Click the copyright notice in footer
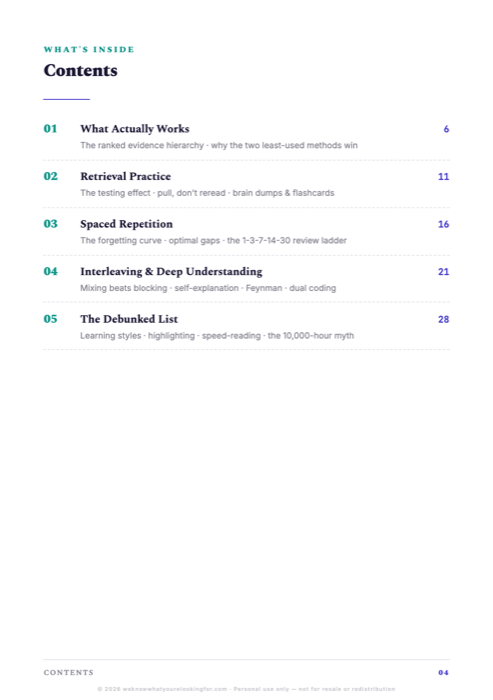Viewport: 493px width, 700px height. 246,689
